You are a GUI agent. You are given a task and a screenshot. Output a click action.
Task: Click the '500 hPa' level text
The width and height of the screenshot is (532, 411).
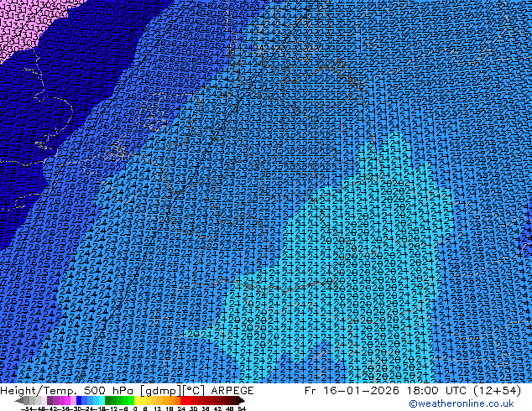coord(110,391)
